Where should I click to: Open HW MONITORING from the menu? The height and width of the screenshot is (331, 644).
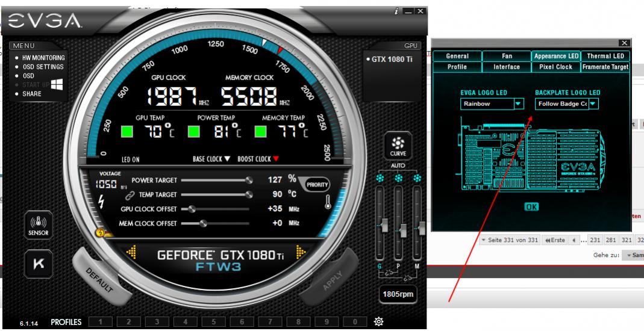pos(43,58)
